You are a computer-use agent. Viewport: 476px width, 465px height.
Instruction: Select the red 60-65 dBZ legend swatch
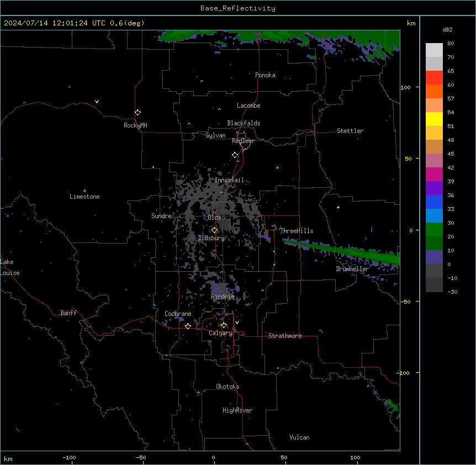pyautogui.click(x=434, y=78)
